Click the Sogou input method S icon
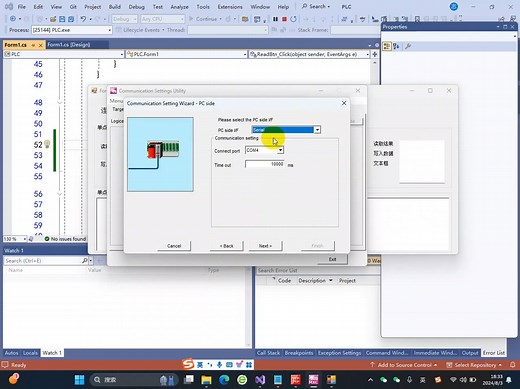Viewport: 520px width, 389px height. [x=188, y=364]
